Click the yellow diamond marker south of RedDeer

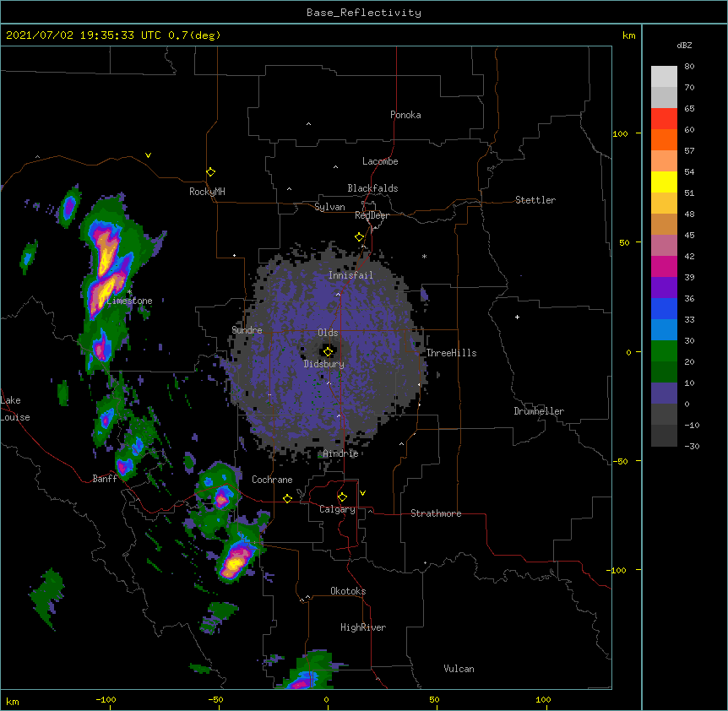coord(359,237)
